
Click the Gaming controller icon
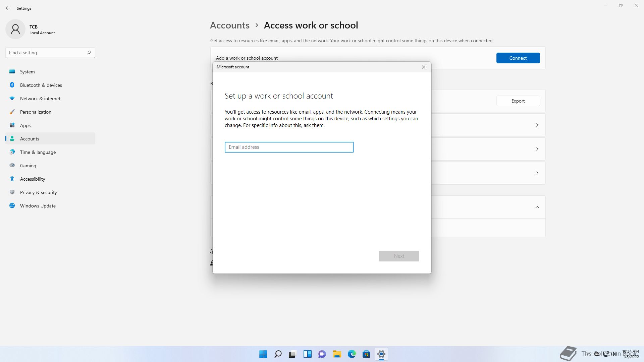pyautogui.click(x=12, y=166)
